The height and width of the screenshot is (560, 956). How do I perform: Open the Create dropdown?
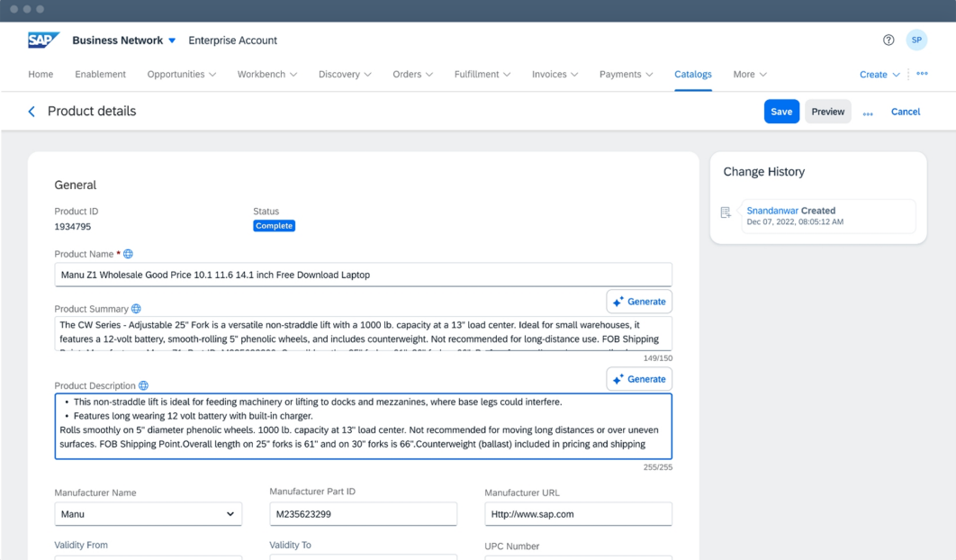tap(879, 75)
